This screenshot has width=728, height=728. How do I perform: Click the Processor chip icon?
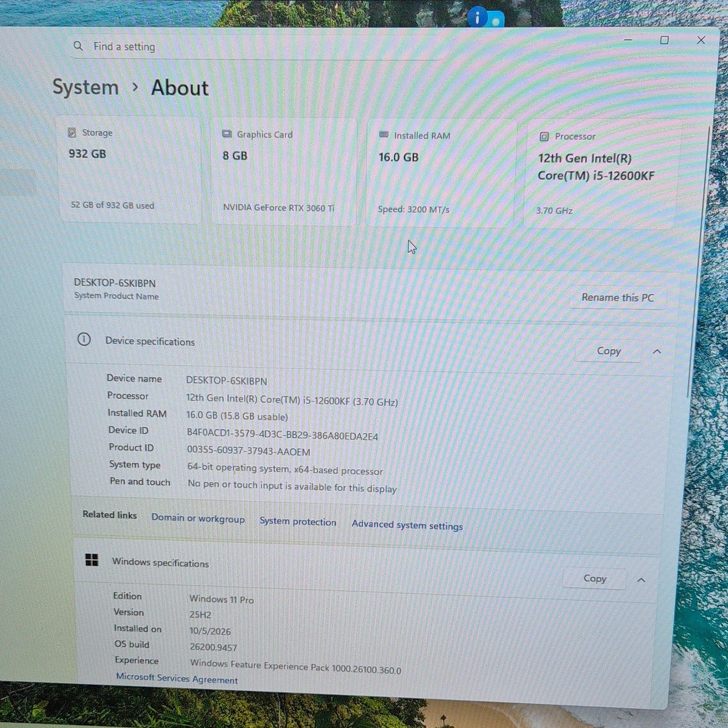pyautogui.click(x=544, y=136)
